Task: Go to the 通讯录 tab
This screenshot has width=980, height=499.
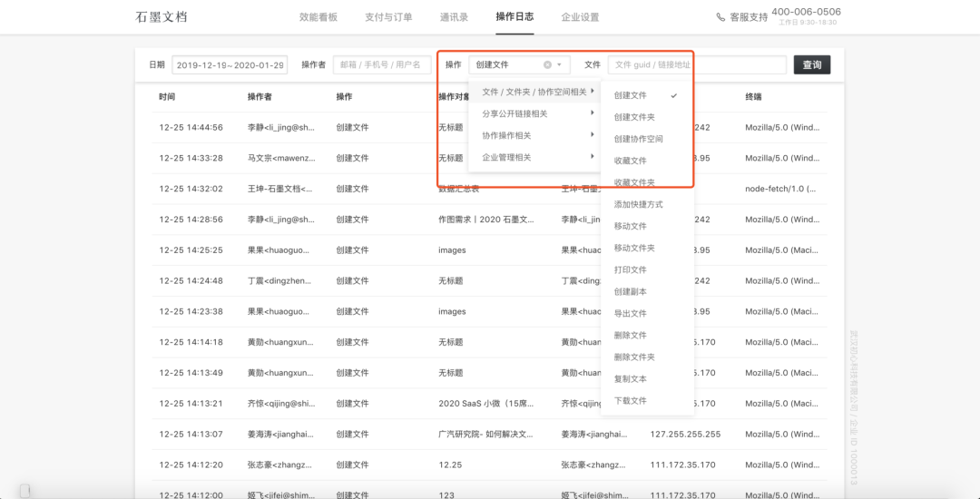Action: (x=454, y=17)
